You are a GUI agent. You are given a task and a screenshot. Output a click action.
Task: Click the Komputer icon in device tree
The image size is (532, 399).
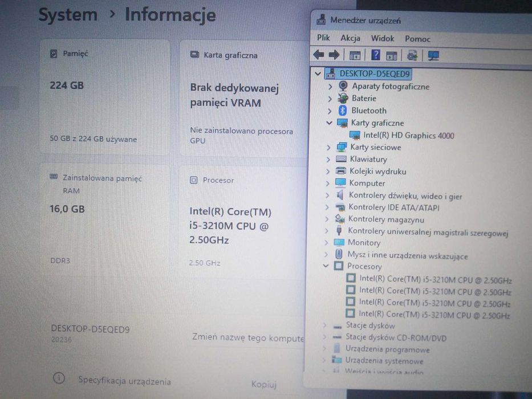click(x=340, y=183)
